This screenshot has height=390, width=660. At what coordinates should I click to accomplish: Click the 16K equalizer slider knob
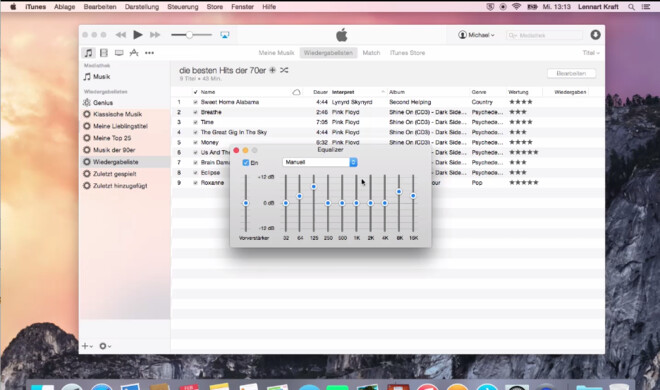tap(413, 196)
